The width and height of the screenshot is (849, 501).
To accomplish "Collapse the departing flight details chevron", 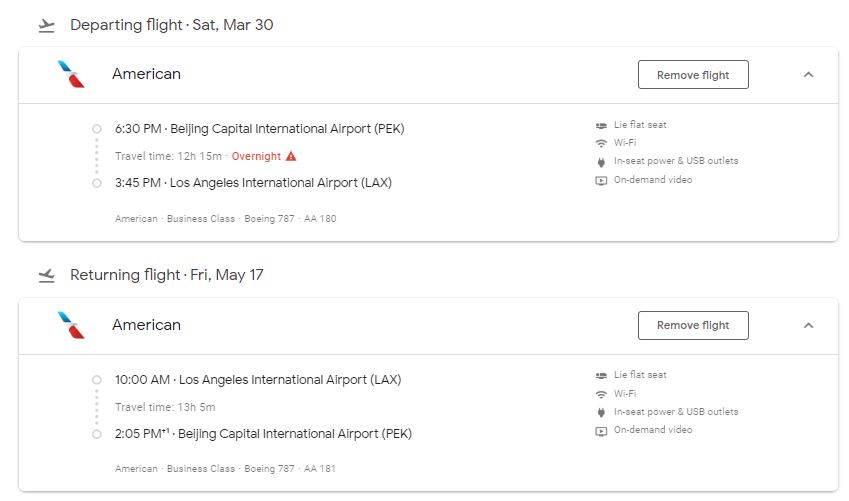I will 808,75.
